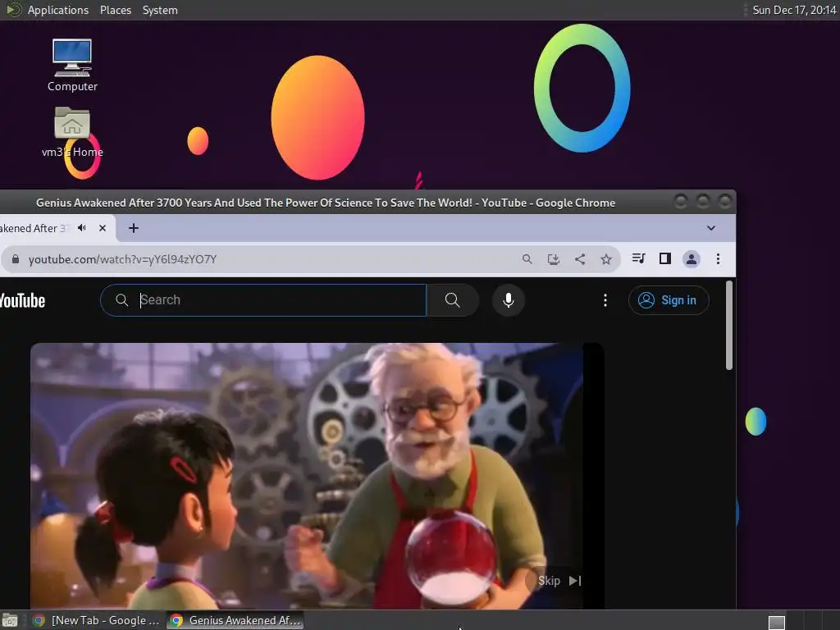Share this page via share icon
840x630 pixels.
580,259
